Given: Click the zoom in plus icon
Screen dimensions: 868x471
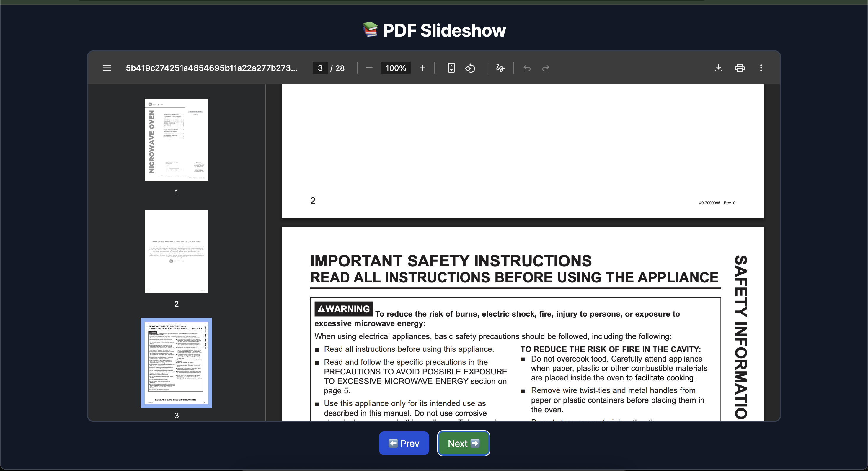Looking at the screenshot, I should click(422, 68).
